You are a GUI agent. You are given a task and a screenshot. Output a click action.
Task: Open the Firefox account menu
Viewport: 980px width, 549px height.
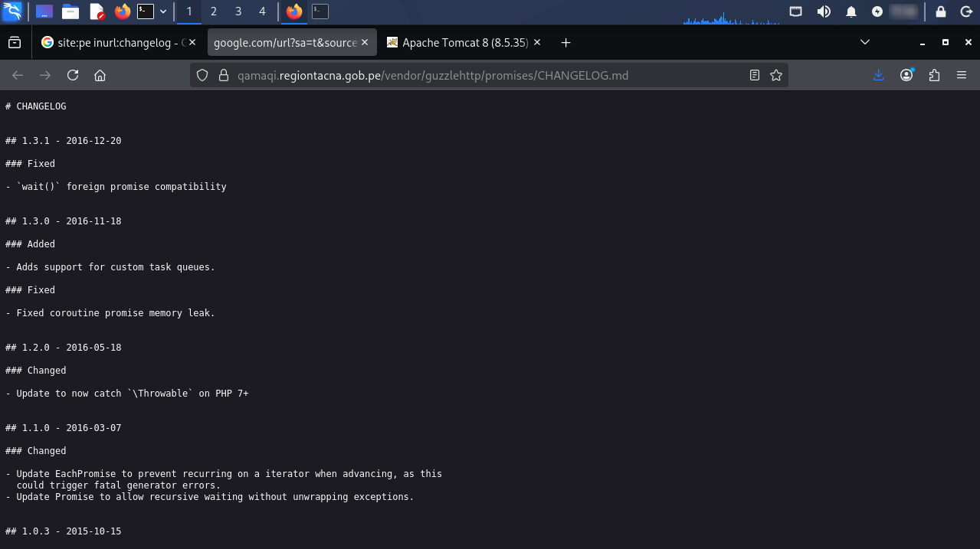(x=907, y=75)
